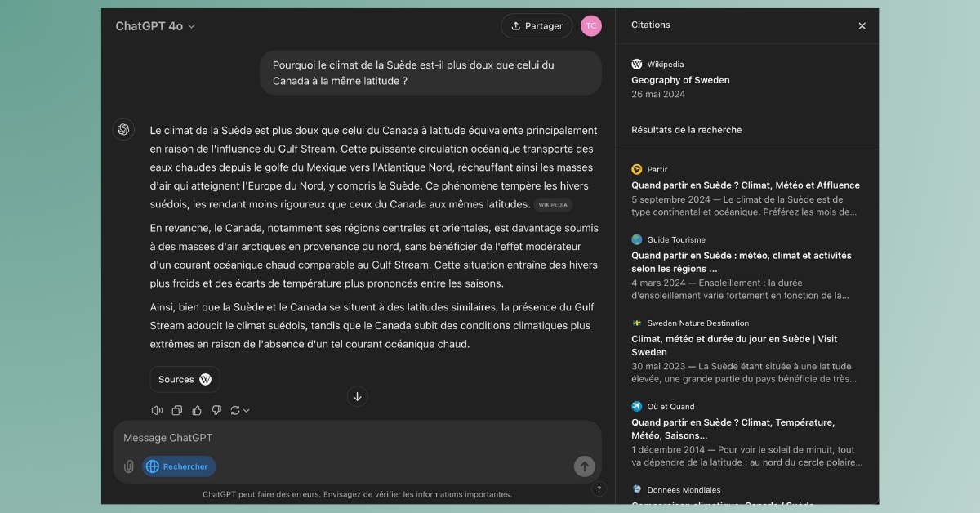Open the Sources button below the answer
The width and height of the screenshot is (980, 513).
185,379
